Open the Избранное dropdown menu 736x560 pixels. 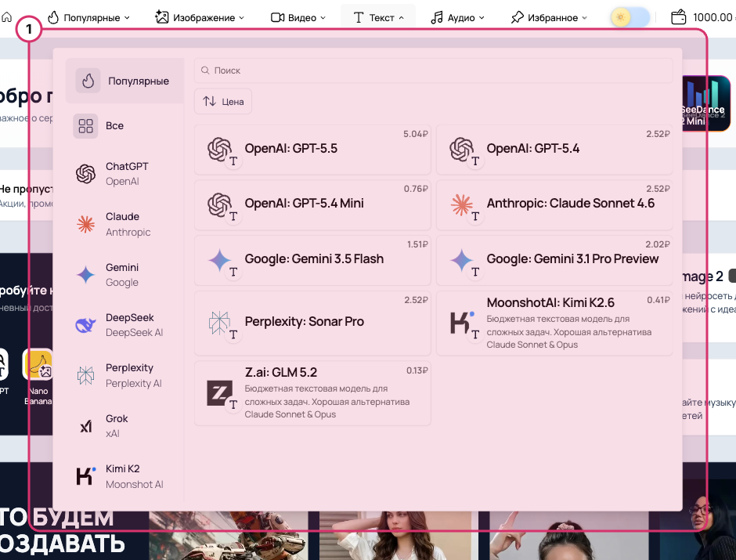[549, 18]
